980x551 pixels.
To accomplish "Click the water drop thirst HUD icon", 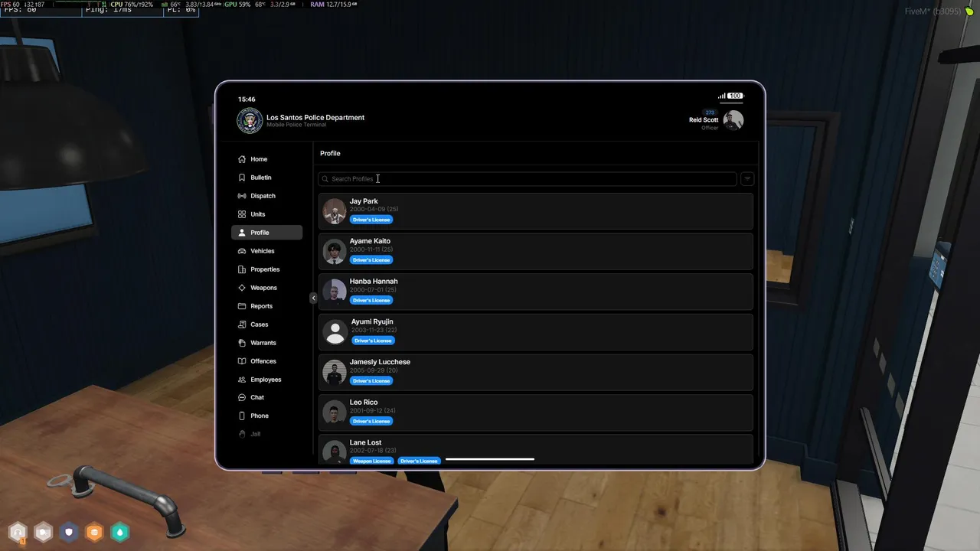I will click(120, 532).
